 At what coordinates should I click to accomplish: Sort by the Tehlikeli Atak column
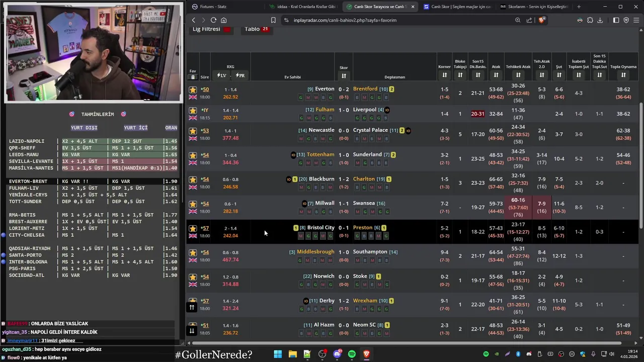(x=518, y=75)
